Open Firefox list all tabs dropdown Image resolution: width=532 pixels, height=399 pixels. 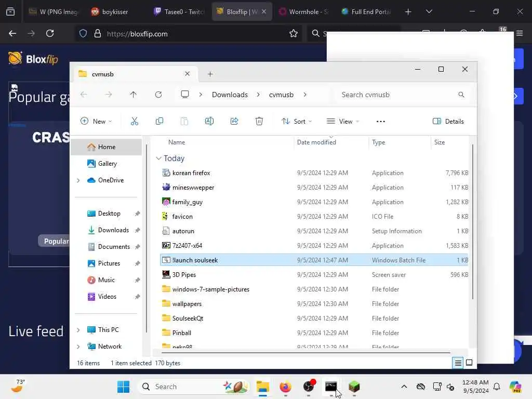click(x=429, y=11)
